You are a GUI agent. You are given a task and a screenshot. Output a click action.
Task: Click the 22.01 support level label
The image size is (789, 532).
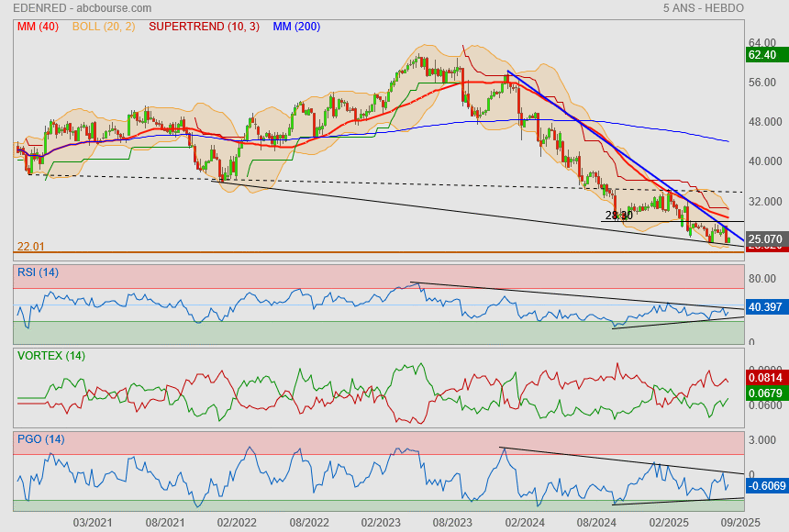[30, 247]
